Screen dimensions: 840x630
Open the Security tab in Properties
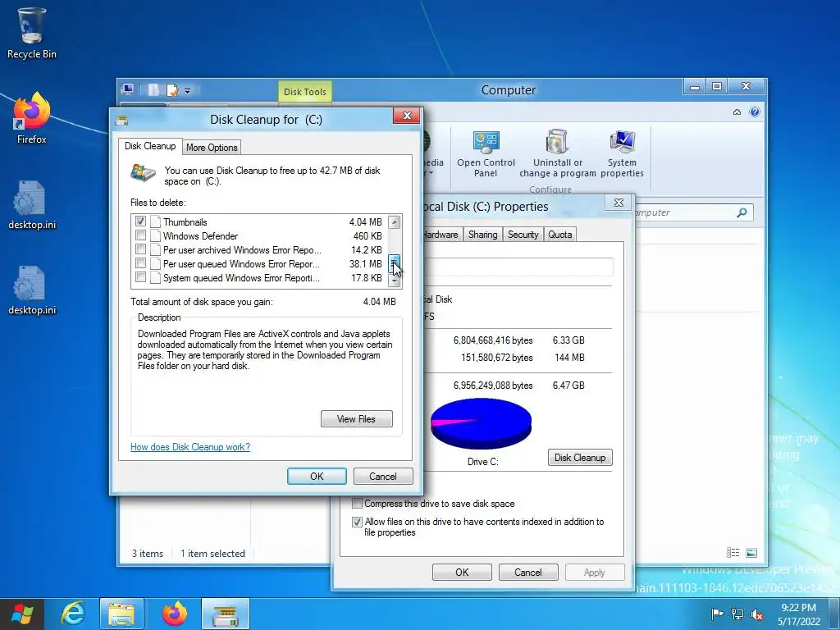523,235
